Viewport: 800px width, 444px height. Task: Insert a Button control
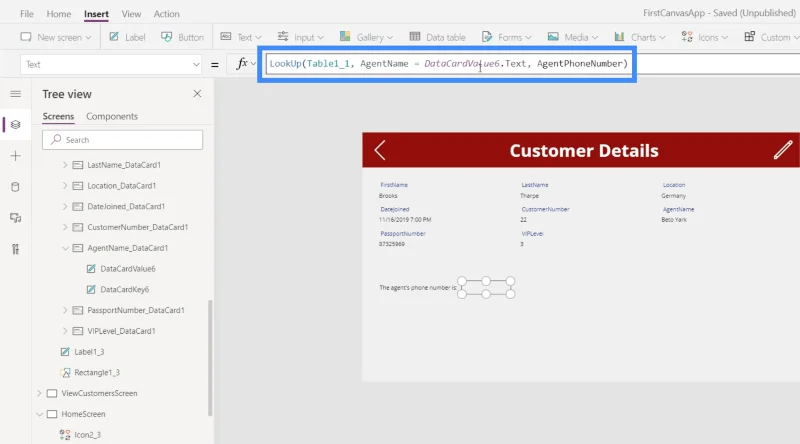click(x=182, y=37)
